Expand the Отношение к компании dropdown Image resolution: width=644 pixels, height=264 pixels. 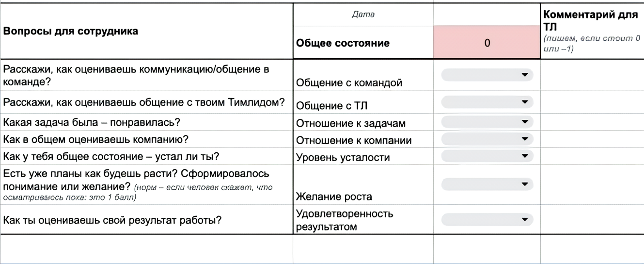pos(487,139)
